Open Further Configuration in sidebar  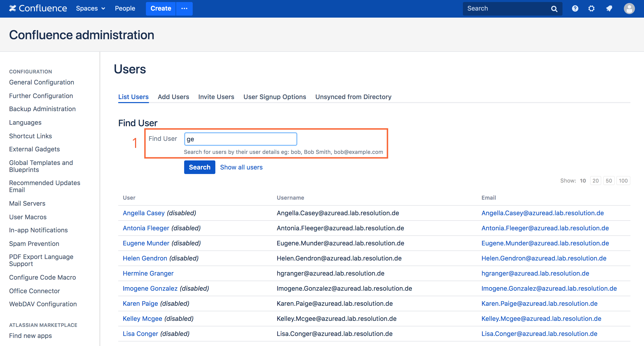(x=41, y=96)
